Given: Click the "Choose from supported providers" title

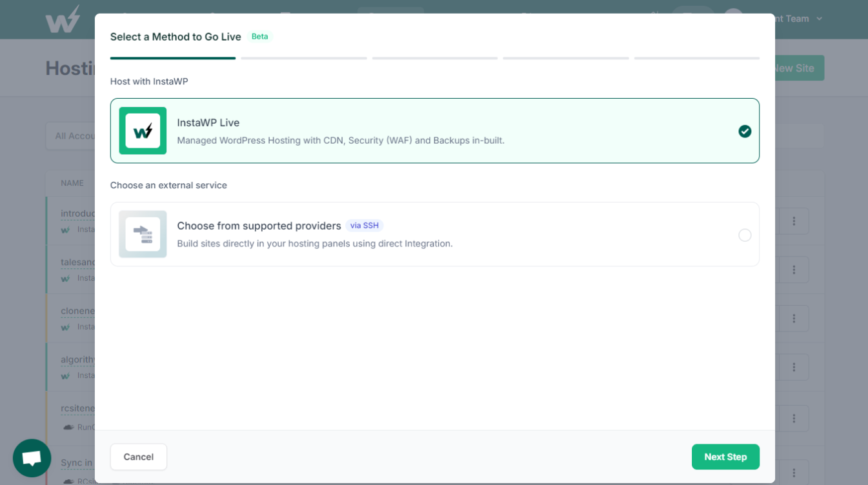Looking at the screenshot, I should pos(259,226).
